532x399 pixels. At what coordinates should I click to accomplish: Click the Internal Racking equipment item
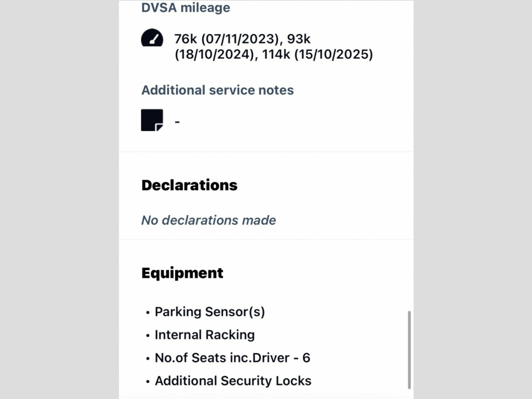(x=205, y=335)
